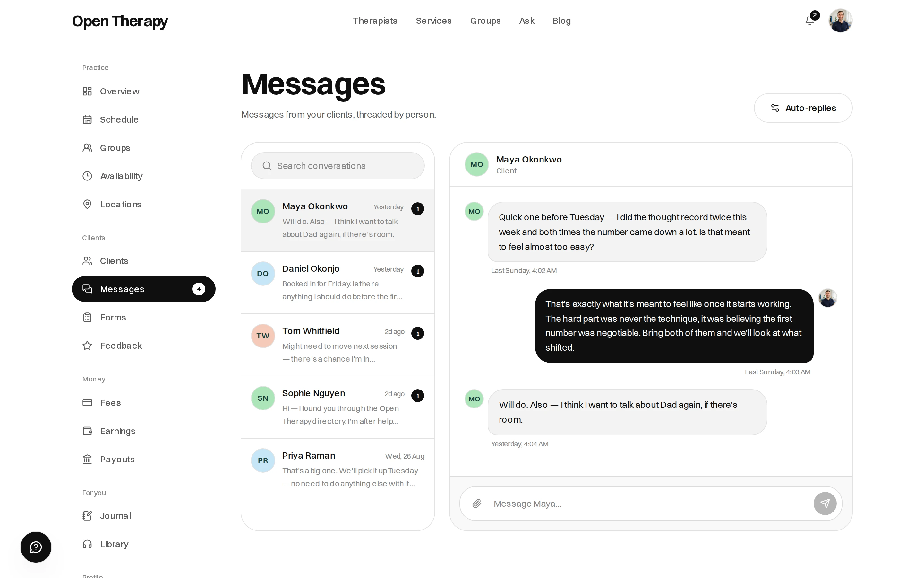Image resolution: width=924 pixels, height=578 pixels.
Task: Open Feedback in the sidebar
Action: click(143, 346)
